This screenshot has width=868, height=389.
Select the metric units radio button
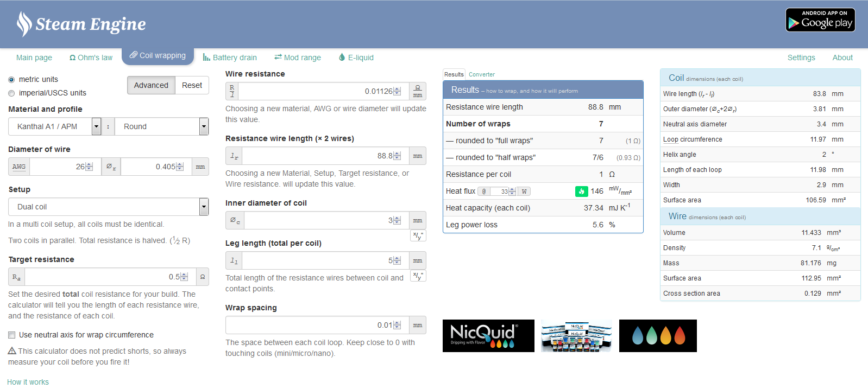11,80
